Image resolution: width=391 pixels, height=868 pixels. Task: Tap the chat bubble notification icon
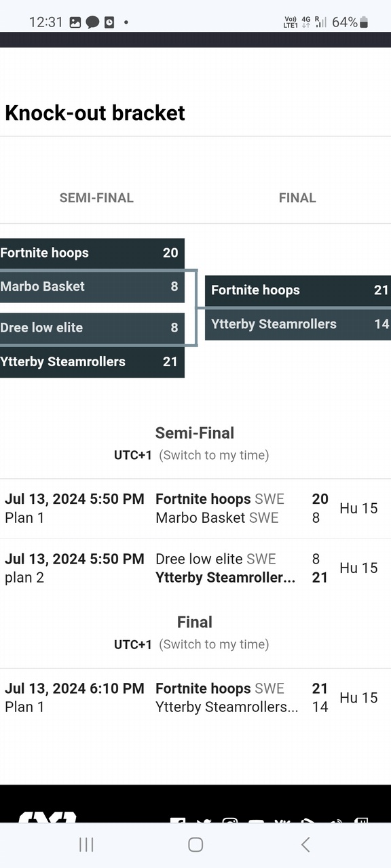point(92,22)
